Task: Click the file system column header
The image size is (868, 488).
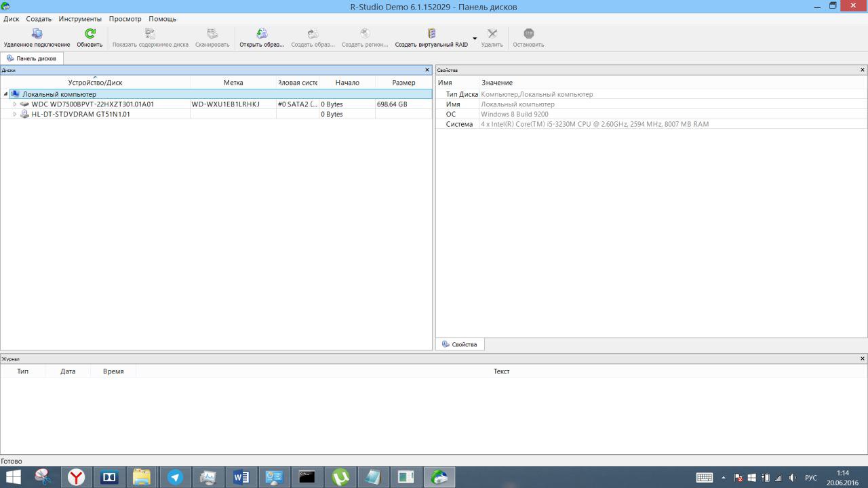Action: [x=298, y=83]
